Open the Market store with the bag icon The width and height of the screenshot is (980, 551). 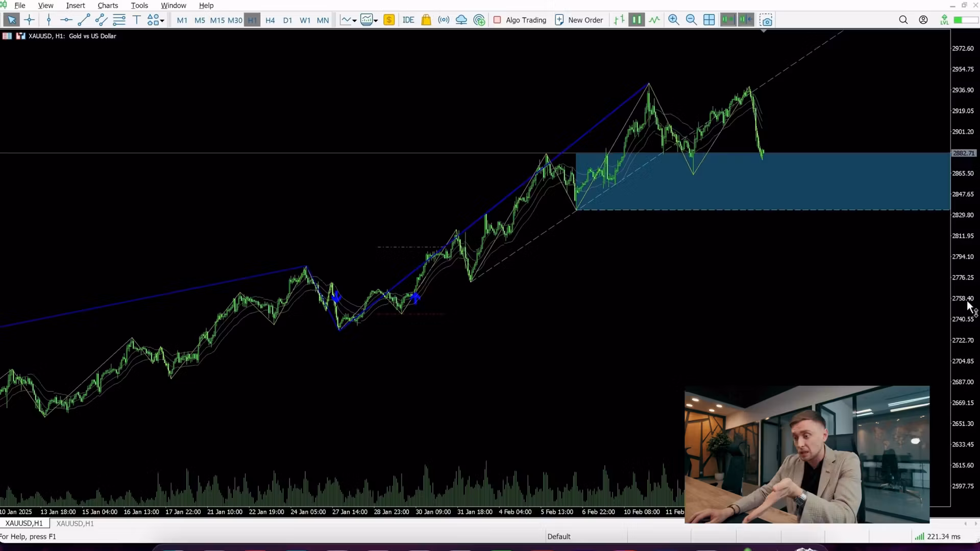pos(426,20)
